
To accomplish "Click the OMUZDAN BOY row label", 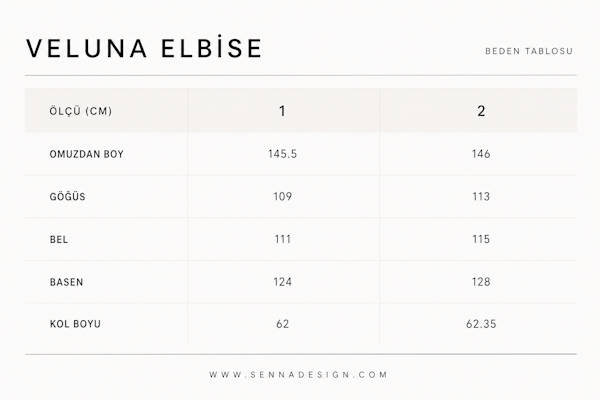I will [x=86, y=154].
